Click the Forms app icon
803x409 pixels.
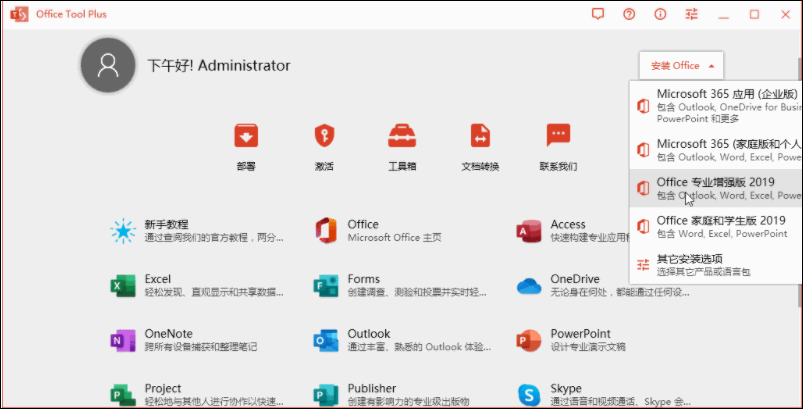pos(326,286)
